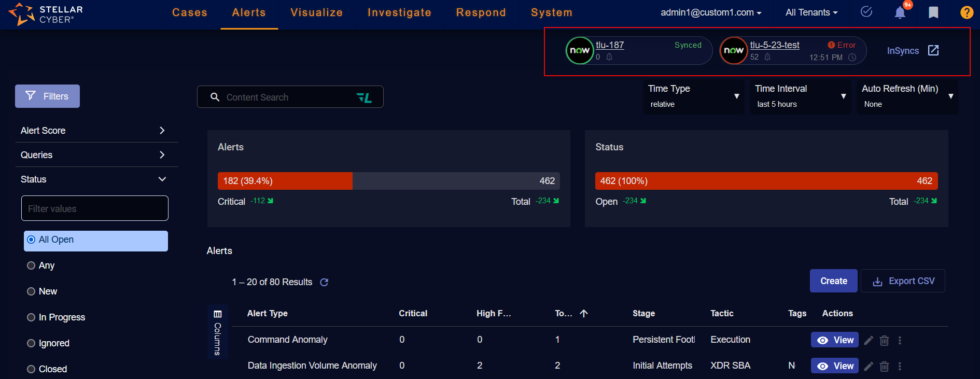Select the In Progress status option
The width and height of the screenshot is (980, 379).
[31, 317]
